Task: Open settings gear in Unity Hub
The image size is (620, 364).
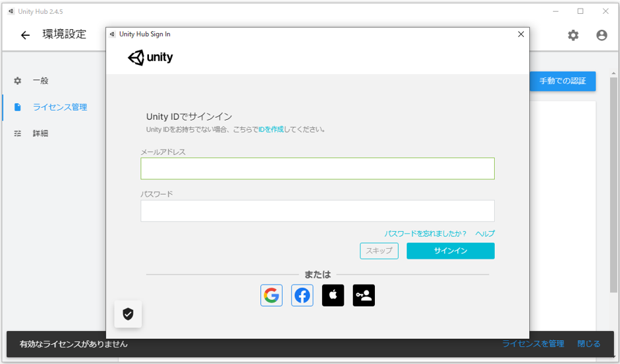Action: 574,35
